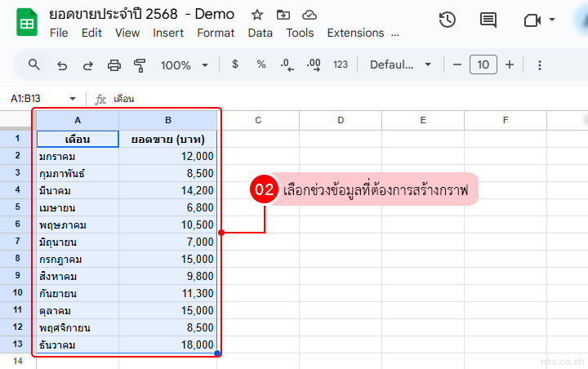The width and height of the screenshot is (588, 369).
Task: Print the spreadsheet
Action: [x=114, y=64]
